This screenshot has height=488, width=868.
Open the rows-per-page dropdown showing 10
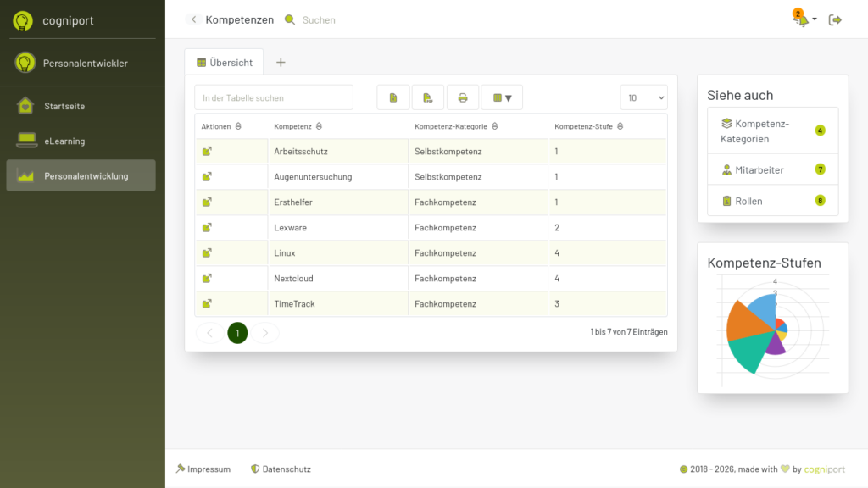(643, 97)
